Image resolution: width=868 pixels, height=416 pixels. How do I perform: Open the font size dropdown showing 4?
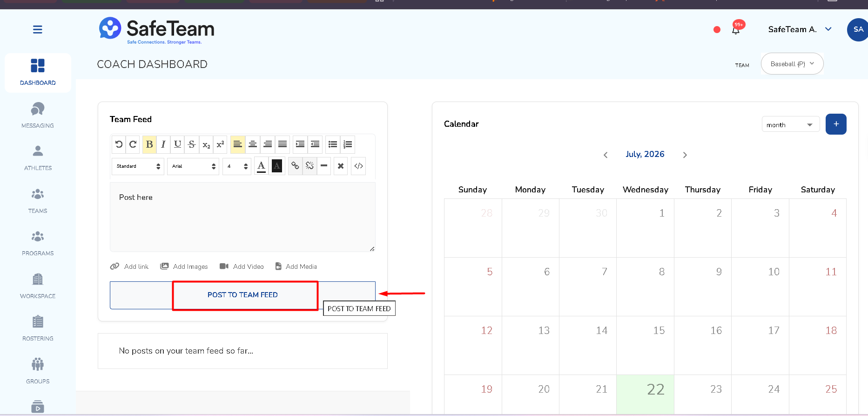237,166
